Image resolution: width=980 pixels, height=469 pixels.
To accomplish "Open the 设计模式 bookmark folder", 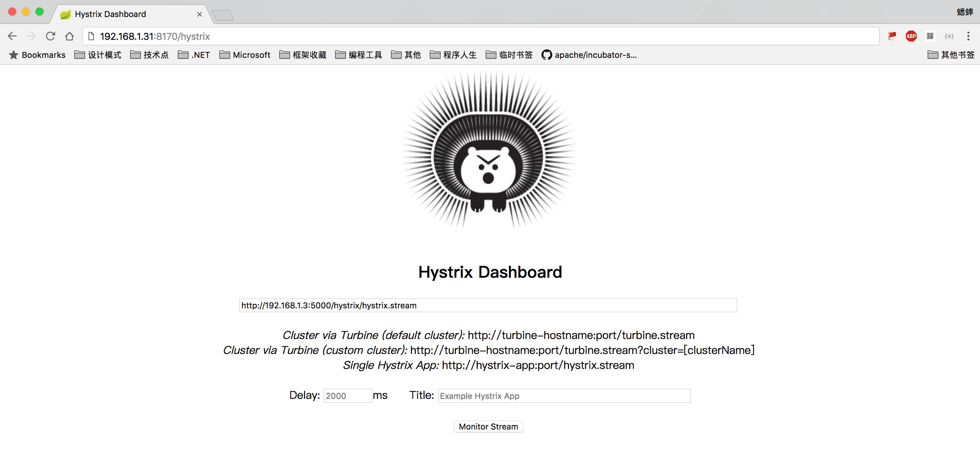I will click(98, 55).
